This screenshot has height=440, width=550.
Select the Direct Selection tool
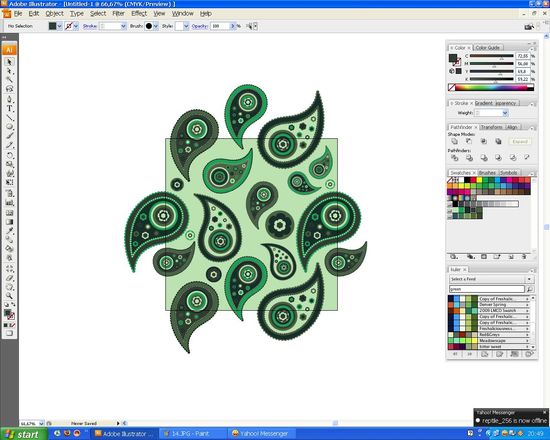pos(9,71)
